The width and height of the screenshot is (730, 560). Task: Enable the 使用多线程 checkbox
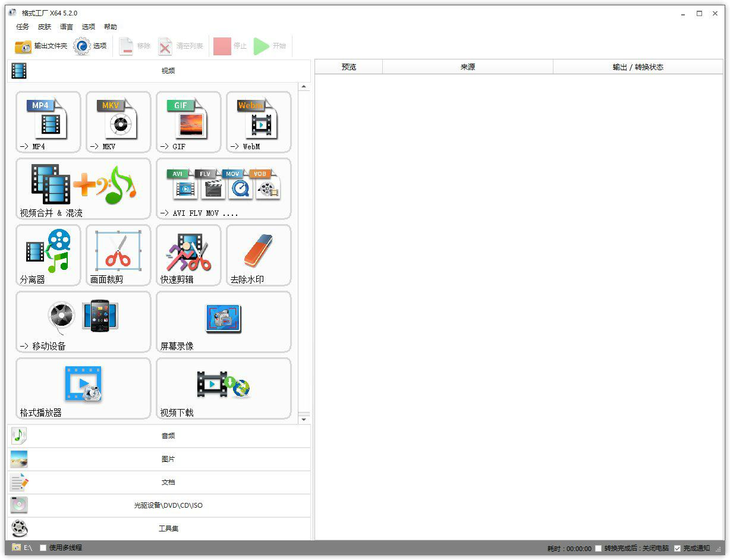click(42, 548)
